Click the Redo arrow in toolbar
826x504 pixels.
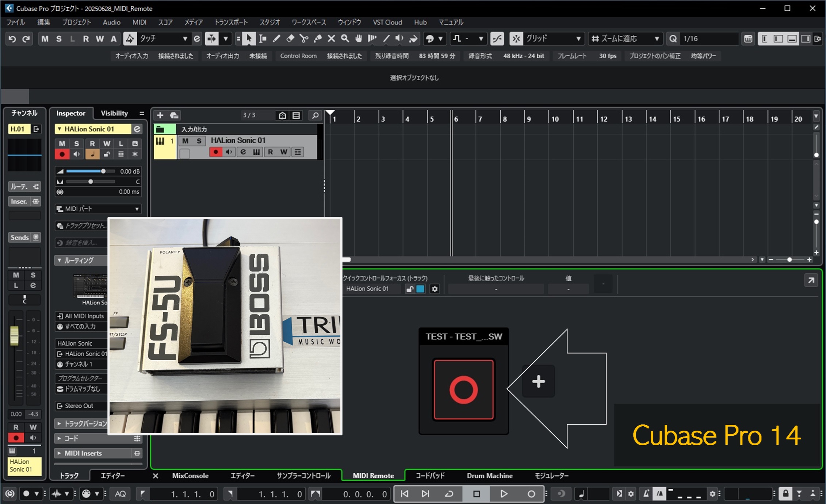click(26, 39)
